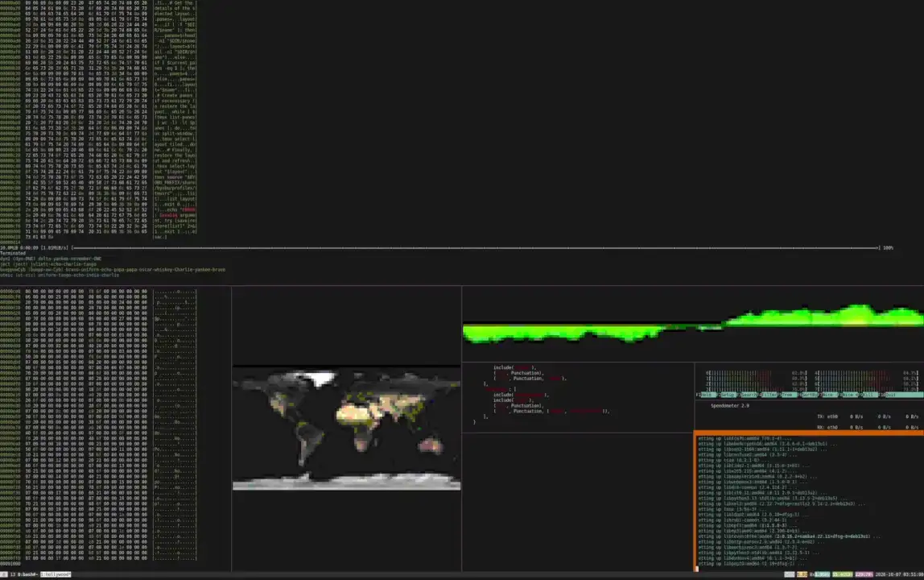The width and height of the screenshot is (924, 580).
Task: Click htop Kill function key
Action: (870, 395)
